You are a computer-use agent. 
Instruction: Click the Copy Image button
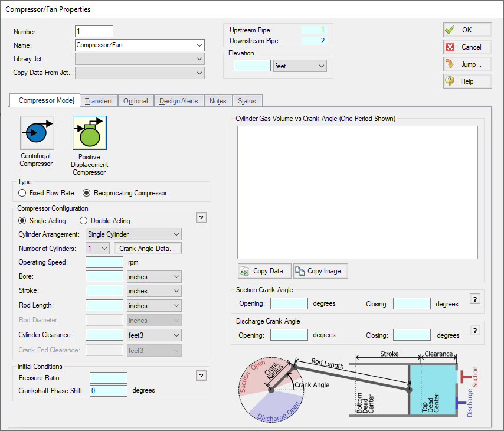(x=320, y=271)
